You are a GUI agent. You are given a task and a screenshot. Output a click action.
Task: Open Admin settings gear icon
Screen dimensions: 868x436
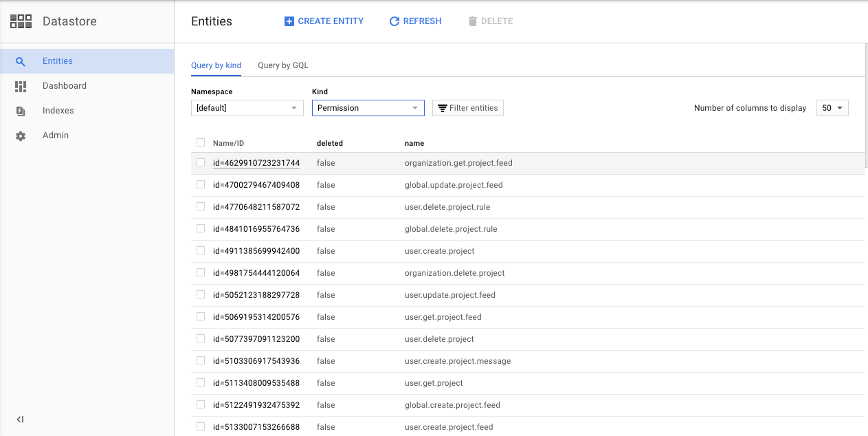(x=21, y=135)
